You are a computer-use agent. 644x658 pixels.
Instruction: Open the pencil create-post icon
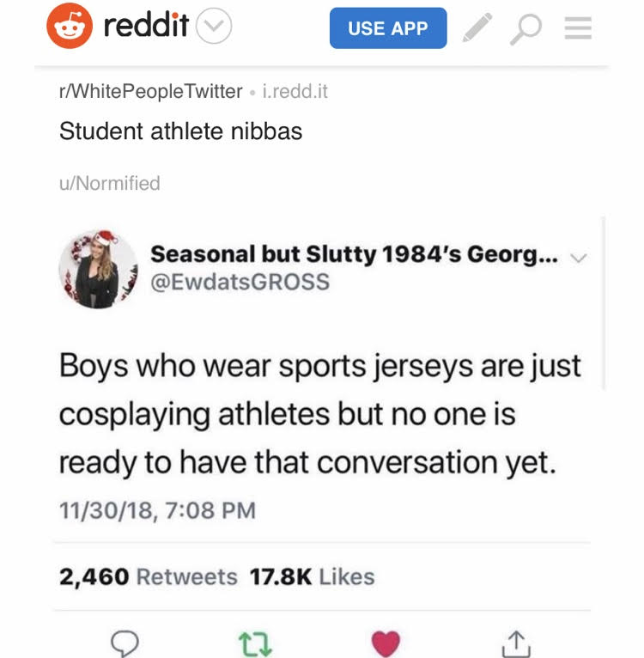pyautogui.click(x=477, y=28)
